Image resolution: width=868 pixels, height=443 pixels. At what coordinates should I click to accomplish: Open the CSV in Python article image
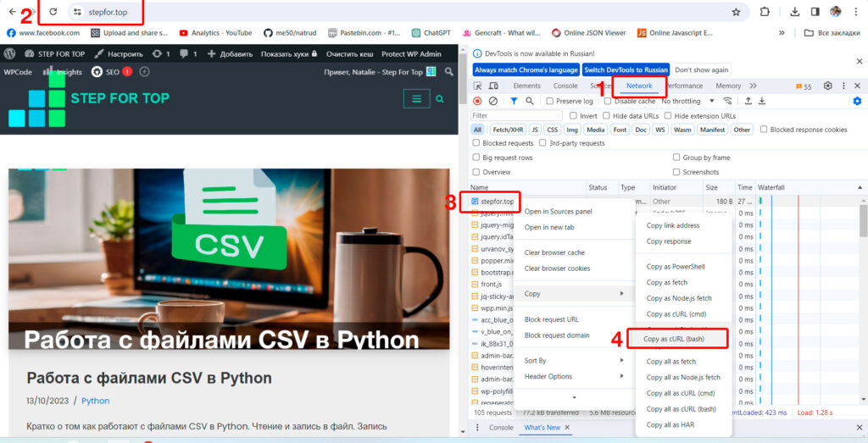click(x=229, y=259)
